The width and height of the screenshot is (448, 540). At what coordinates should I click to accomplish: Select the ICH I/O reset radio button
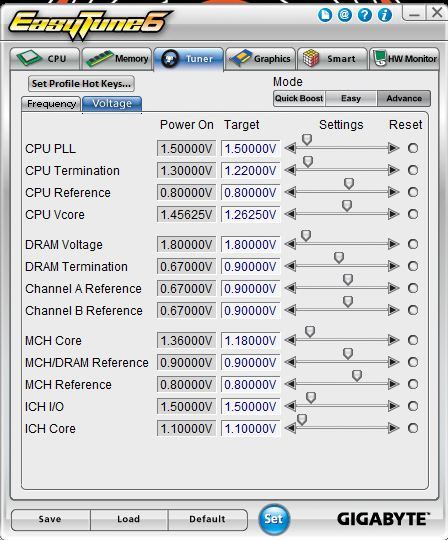tap(413, 406)
